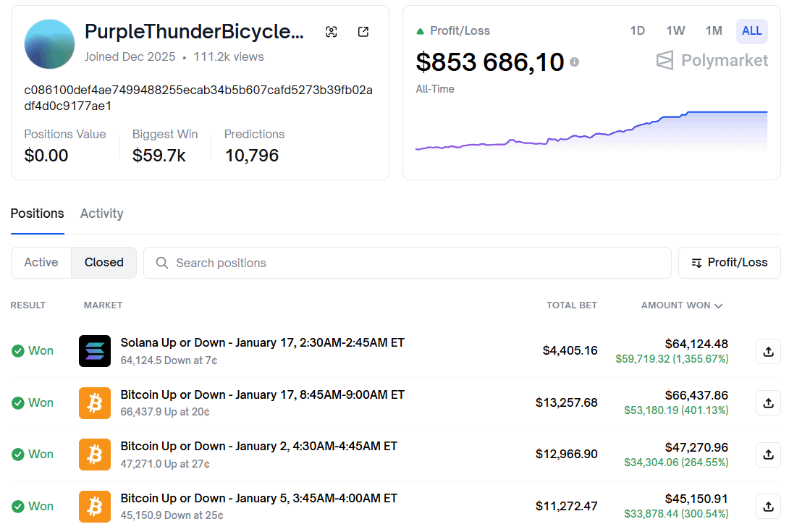Click the TOTAL BET column header

coord(572,305)
